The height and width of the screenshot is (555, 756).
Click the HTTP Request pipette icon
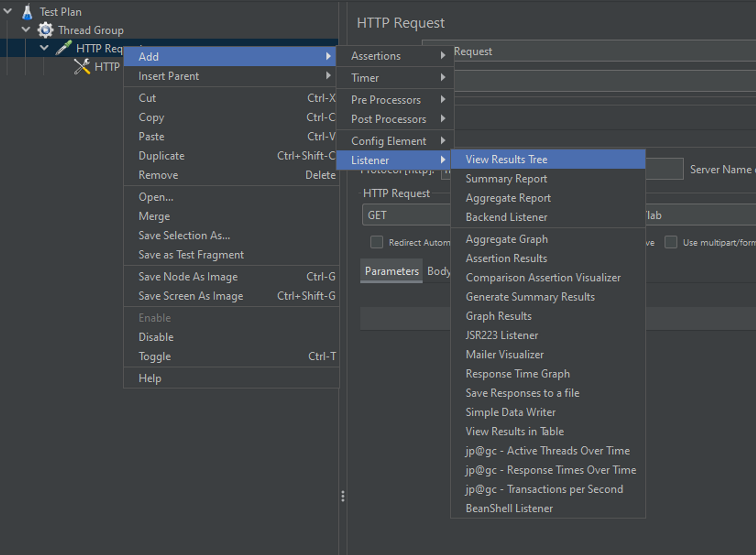(x=64, y=48)
